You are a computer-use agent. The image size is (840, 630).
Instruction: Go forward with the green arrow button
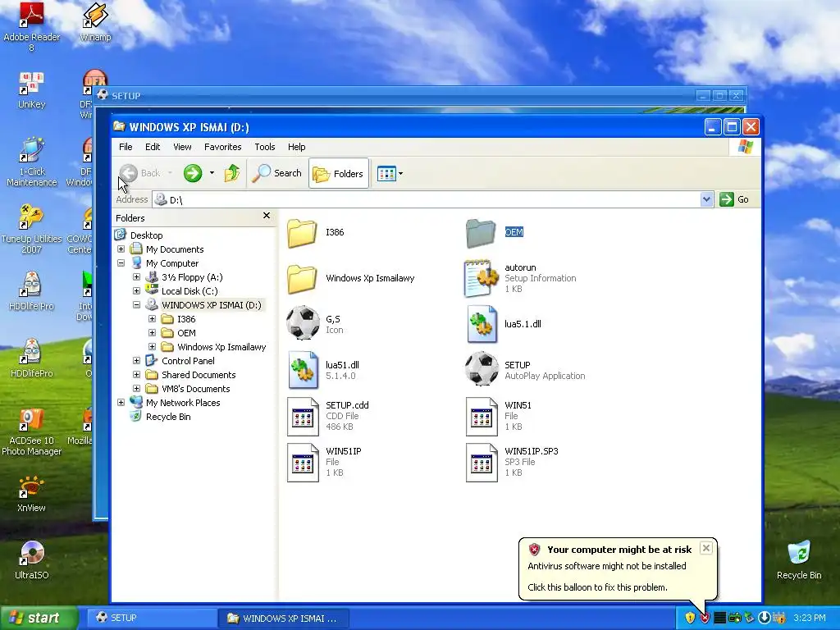click(x=193, y=173)
